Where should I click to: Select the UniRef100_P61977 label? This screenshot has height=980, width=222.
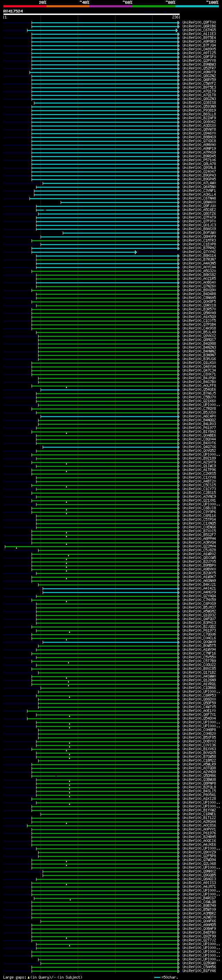(199, 428)
